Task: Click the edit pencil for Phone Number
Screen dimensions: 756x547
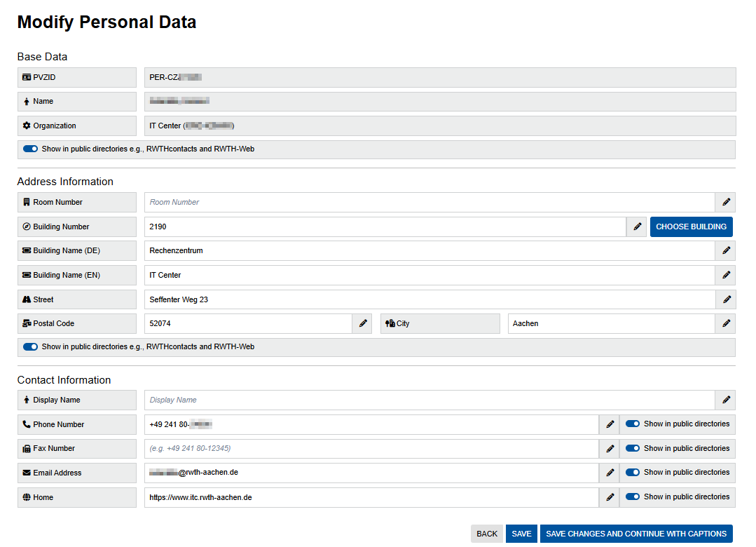Action: pyautogui.click(x=608, y=424)
